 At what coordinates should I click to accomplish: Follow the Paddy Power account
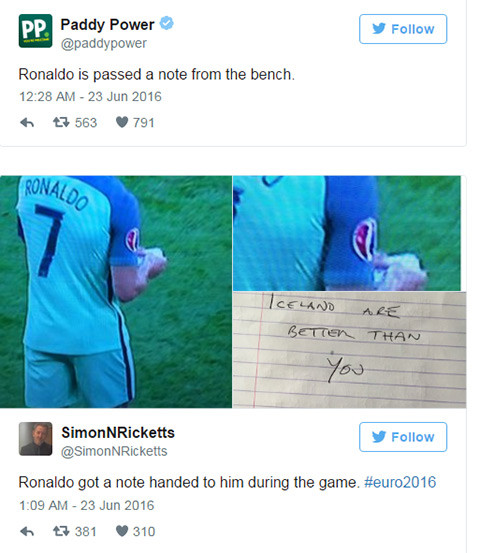pyautogui.click(x=403, y=29)
